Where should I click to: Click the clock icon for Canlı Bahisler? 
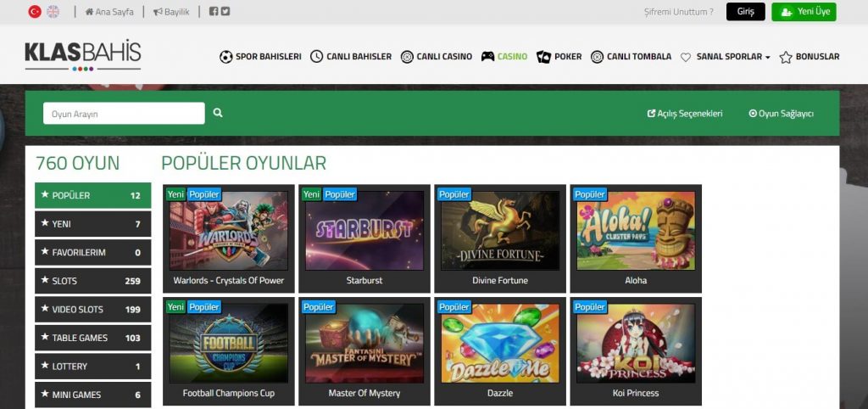point(317,57)
